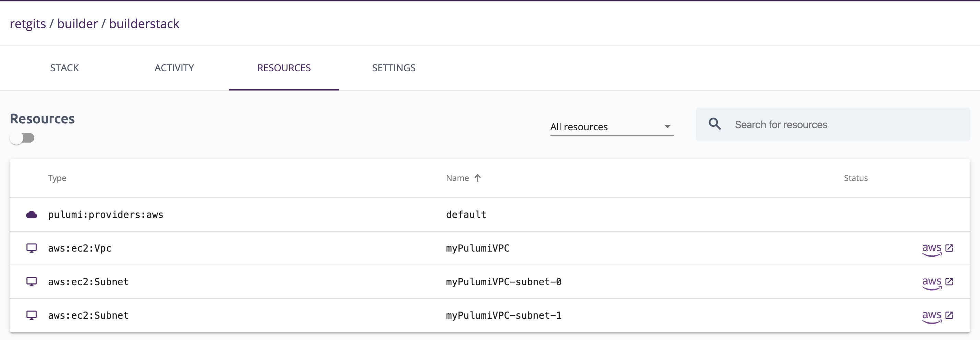Image resolution: width=980 pixels, height=340 pixels.
Task: Navigate to the builder project breadcrumb
Action: pos(77,24)
